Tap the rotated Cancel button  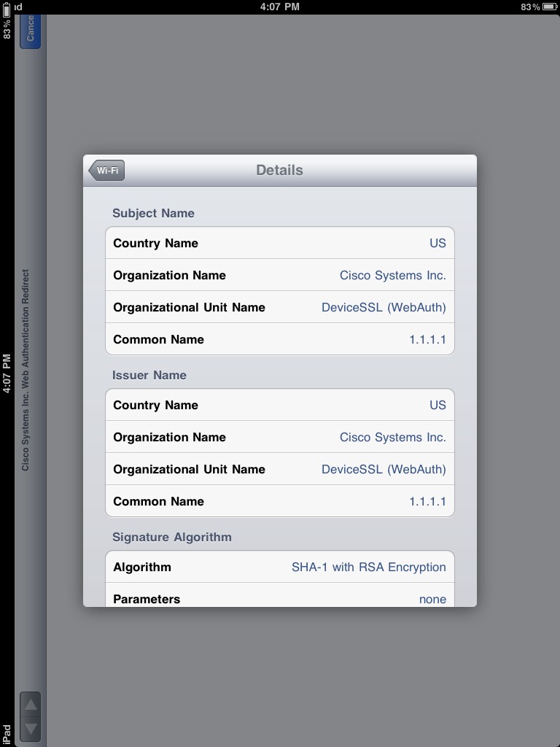tap(30, 31)
